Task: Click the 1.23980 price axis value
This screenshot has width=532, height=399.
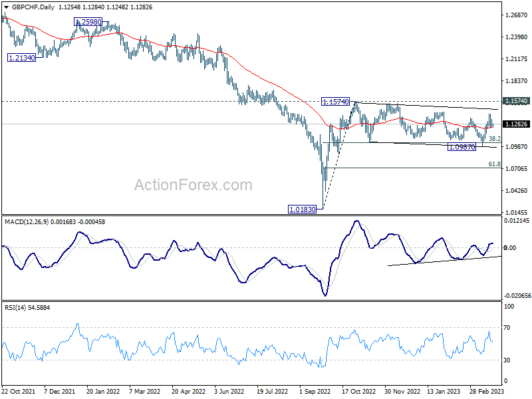Action: pos(517,37)
